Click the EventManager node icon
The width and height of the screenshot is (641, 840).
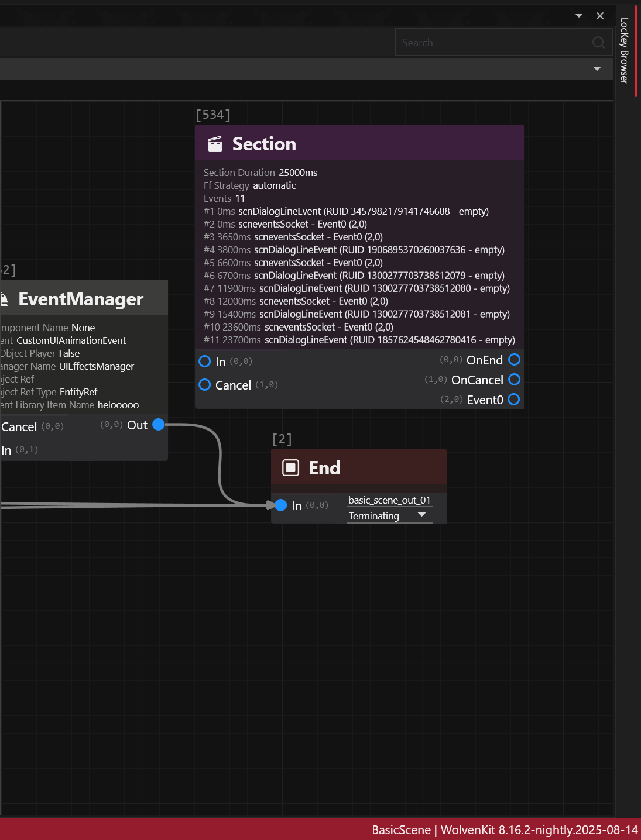(x=5, y=299)
